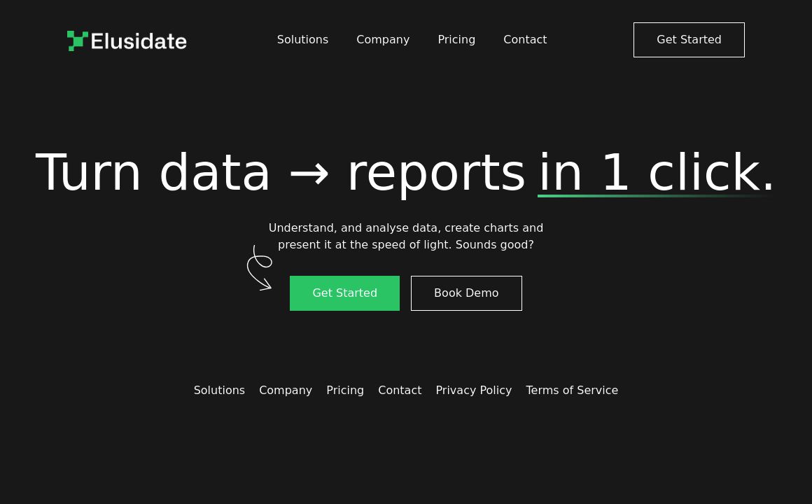812x504 pixels.
Task: Follow the footer Pricing link
Action: click(x=345, y=391)
